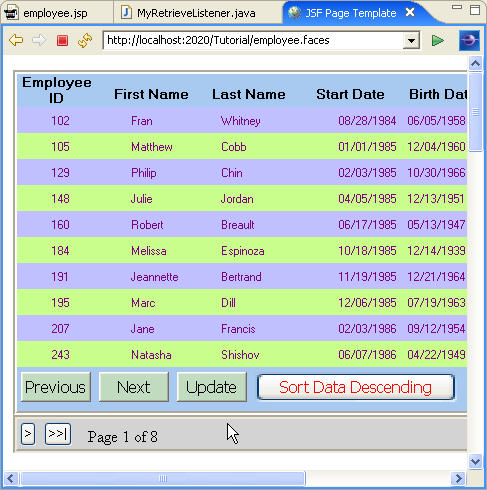Click the yellow refresh page icon
The width and height of the screenshot is (487, 490).
85,40
